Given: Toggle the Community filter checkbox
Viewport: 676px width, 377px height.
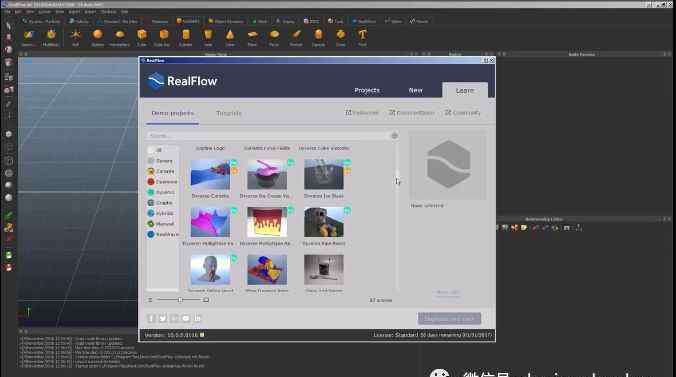Looking at the screenshot, I should pos(448,113).
